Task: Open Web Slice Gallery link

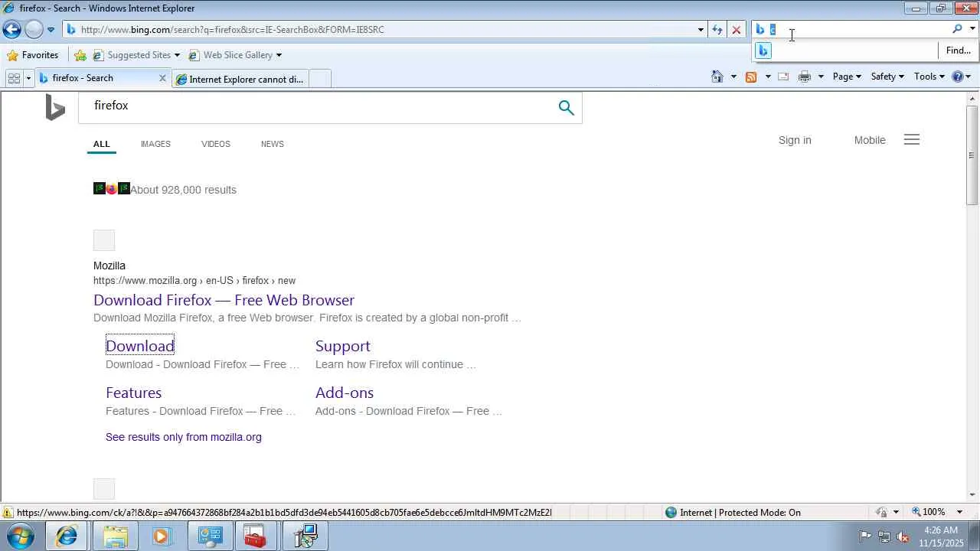Action: (230, 55)
